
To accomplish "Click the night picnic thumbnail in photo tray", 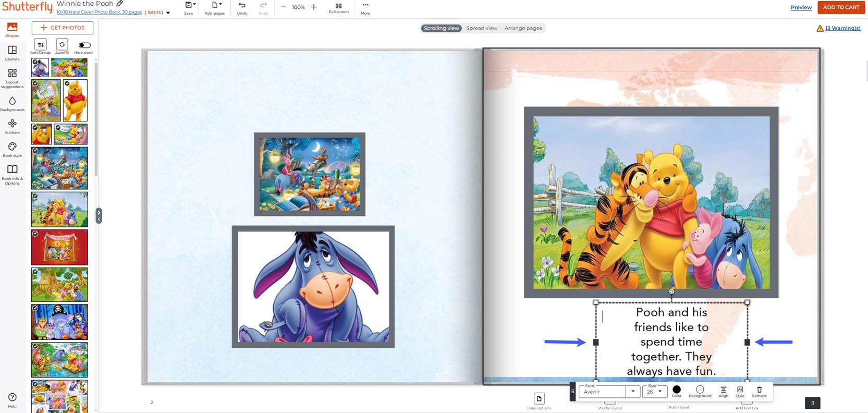I will (x=59, y=168).
